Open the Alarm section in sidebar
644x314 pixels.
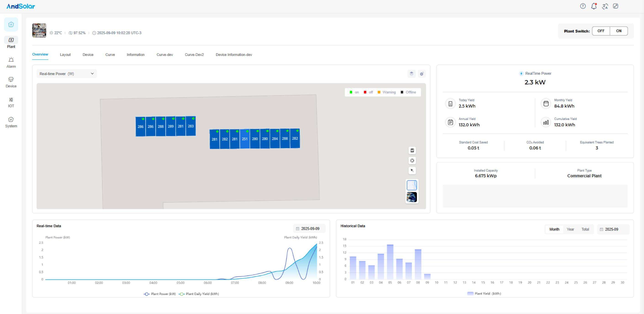click(11, 63)
